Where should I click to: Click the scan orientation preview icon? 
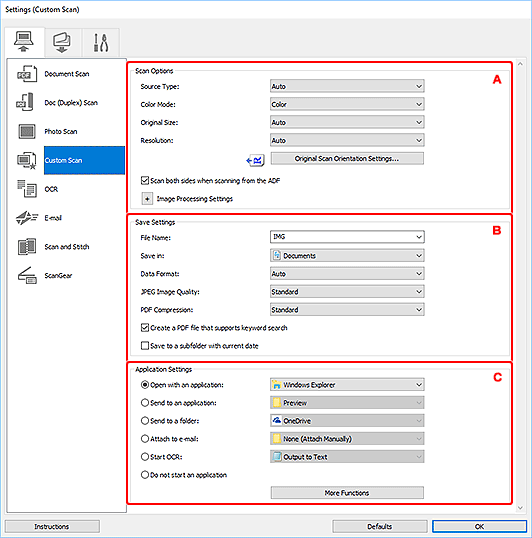(256, 160)
